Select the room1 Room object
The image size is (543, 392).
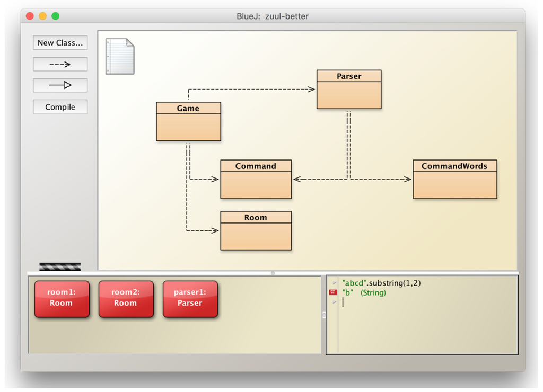[62, 299]
